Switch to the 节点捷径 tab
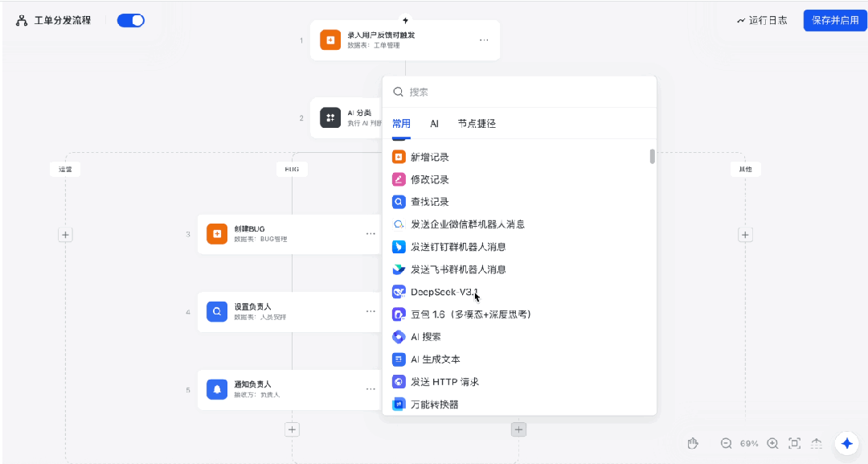The height and width of the screenshot is (464, 868). (x=477, y=124)
